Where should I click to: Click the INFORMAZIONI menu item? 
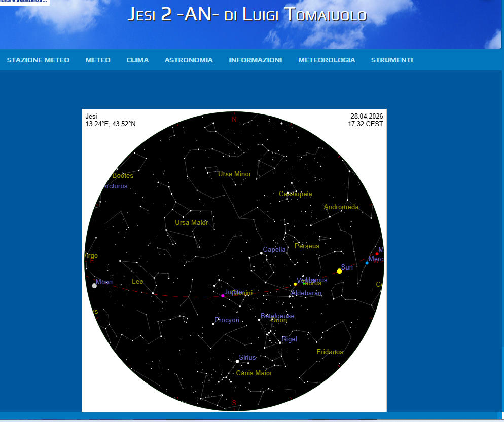[255, 60]
